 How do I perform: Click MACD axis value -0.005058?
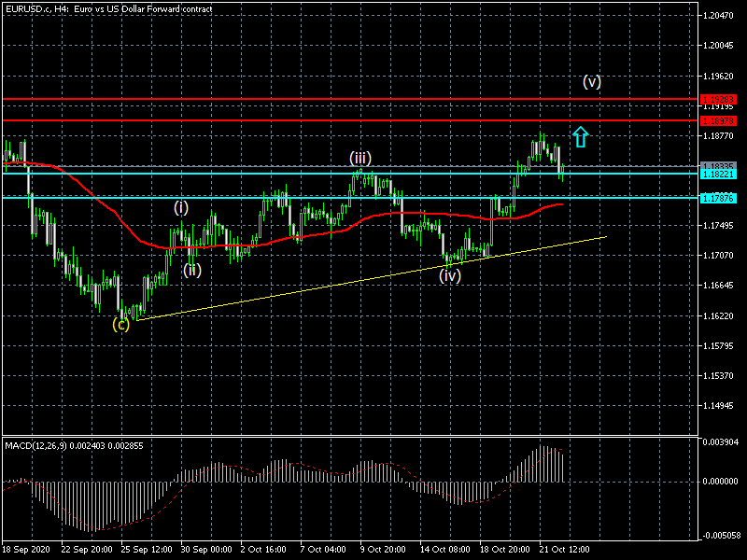pyautogui.click(x=720, y=536)
